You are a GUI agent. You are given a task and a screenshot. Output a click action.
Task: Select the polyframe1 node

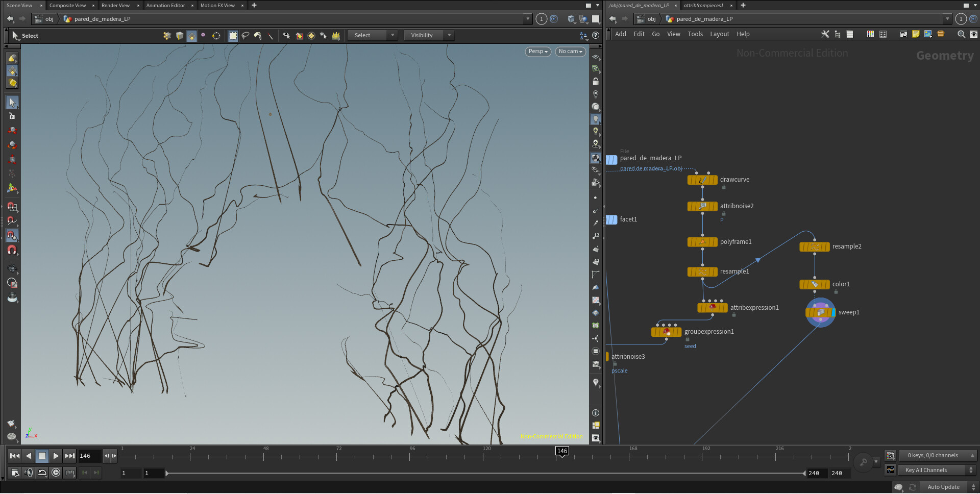pos(702,242)
